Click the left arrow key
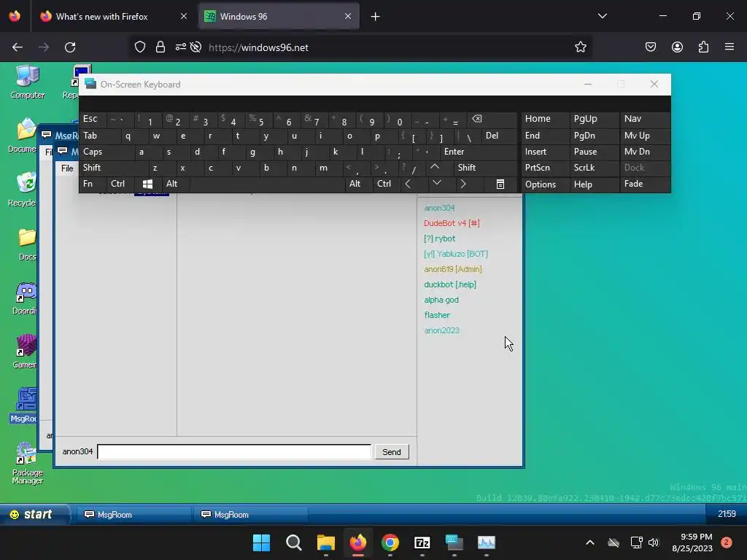 (408, 184)
